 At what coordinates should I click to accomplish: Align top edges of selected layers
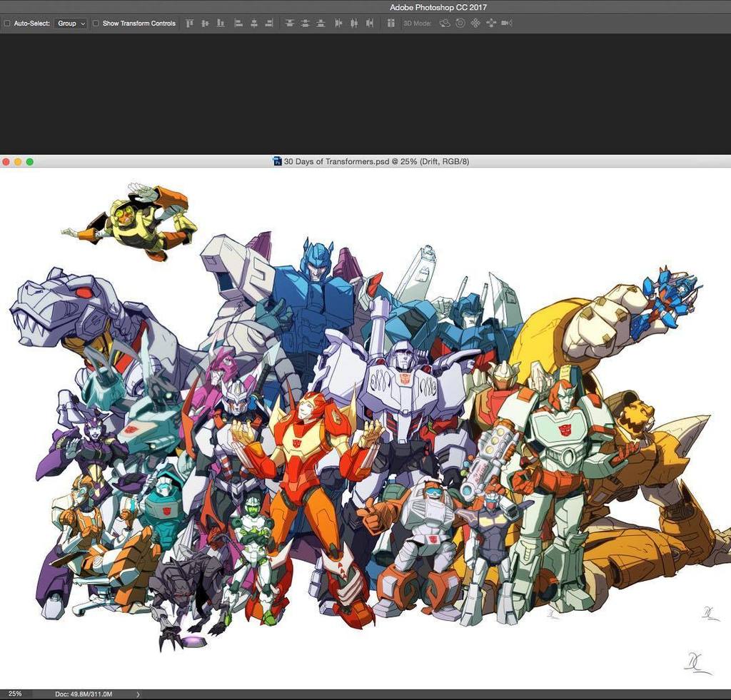pyautogui.click(x=189, y=24)
